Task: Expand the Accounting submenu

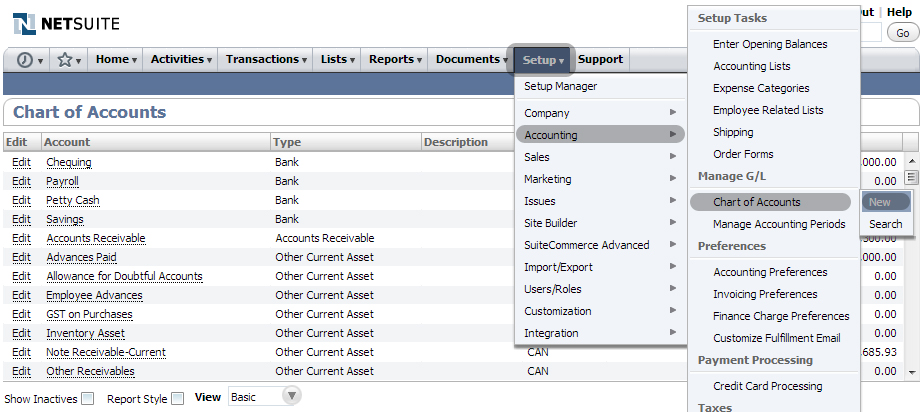Action: point(600,135)
